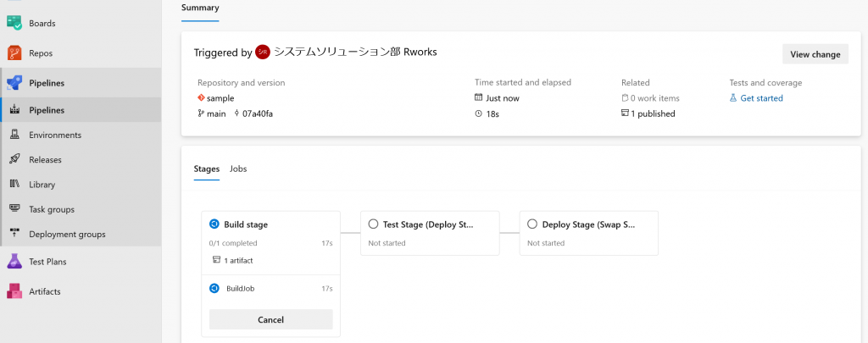Click the View change button

[815, 54]
